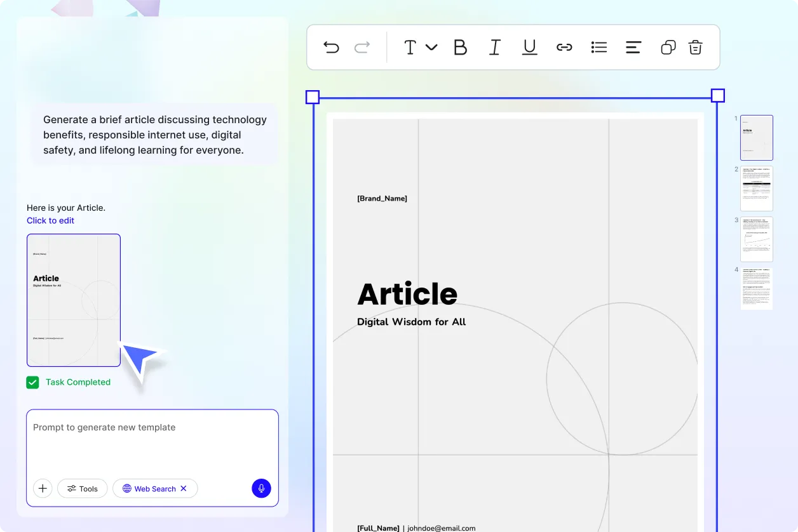Open the Article thumbnail in chat panel

74,300
